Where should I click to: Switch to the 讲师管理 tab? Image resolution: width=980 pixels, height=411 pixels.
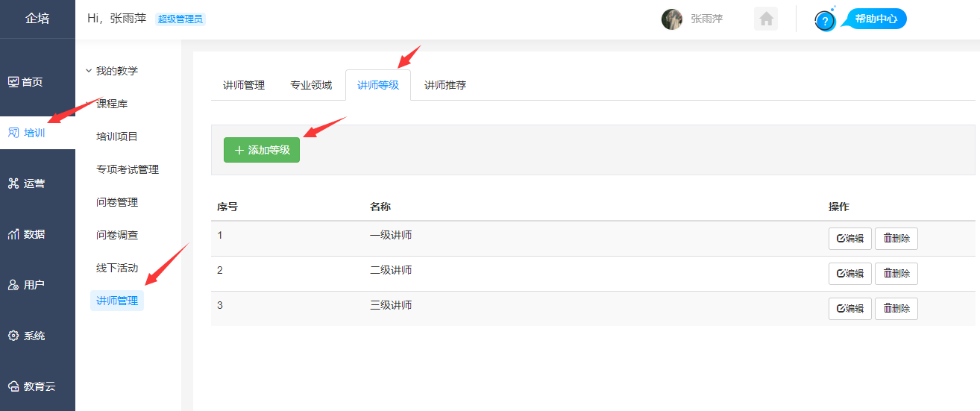tap(244, 85)
